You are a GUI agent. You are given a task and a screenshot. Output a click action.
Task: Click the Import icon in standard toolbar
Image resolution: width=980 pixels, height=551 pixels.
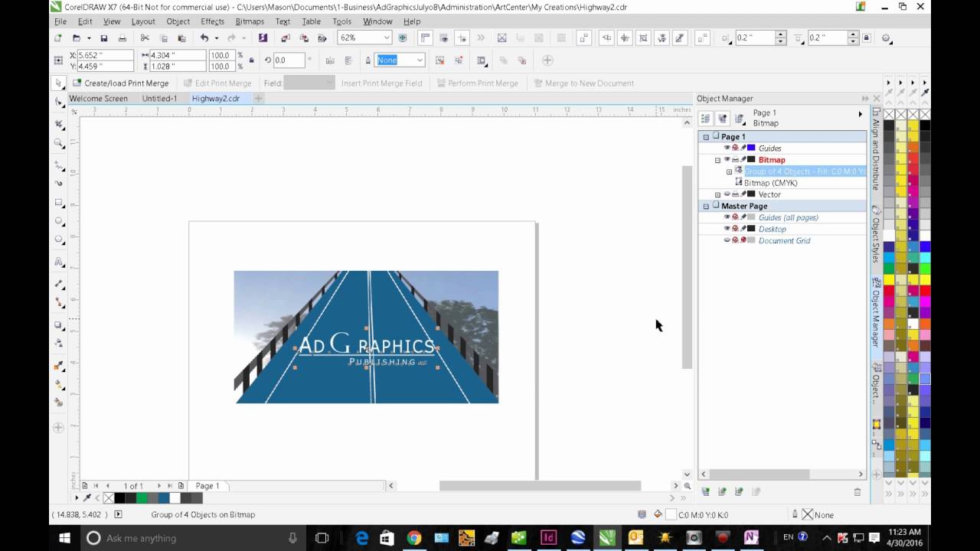[286, 37]
